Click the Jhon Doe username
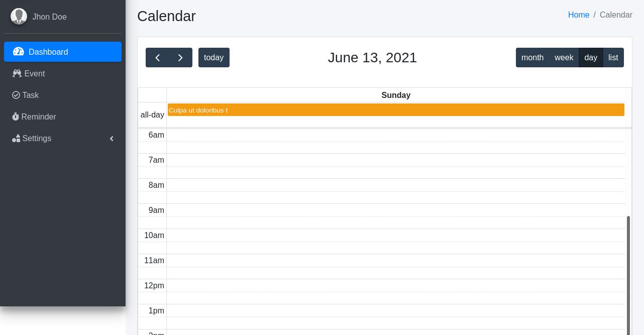This screenshot has height=335, width=644. tap(49, 17)
